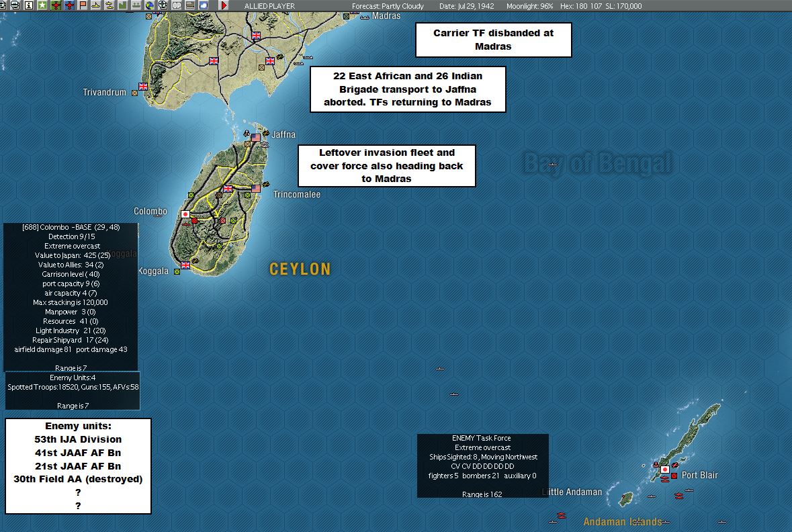Viewport: 792px width, 532px height.
Task: Click the CEYLON map label
Action: 300,269
